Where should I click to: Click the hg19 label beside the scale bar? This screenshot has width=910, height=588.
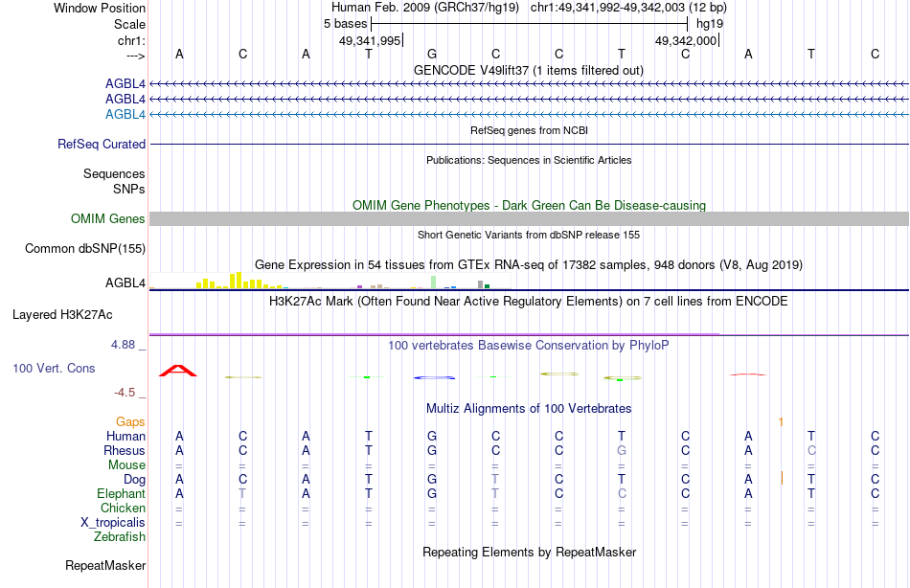[710, 24]
